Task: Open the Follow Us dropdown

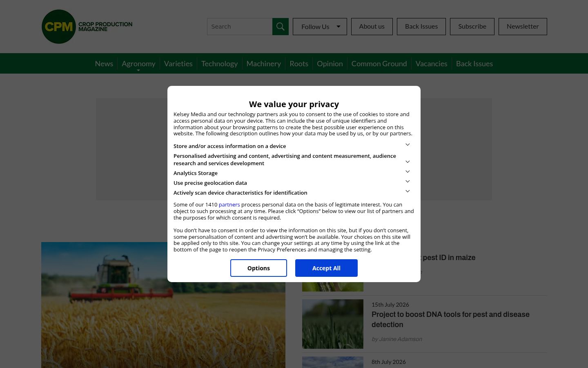Action: coord(320,27)
